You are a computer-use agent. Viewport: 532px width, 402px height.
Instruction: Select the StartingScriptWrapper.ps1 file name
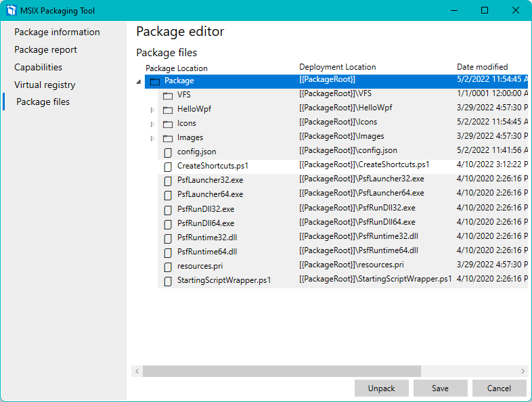click(224, 280)
